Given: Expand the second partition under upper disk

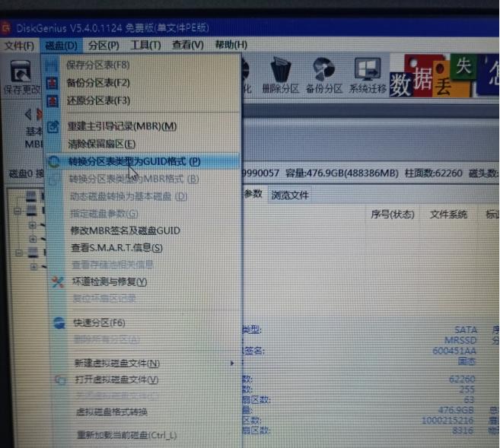Looking at the screenshot, I should 33,239.
